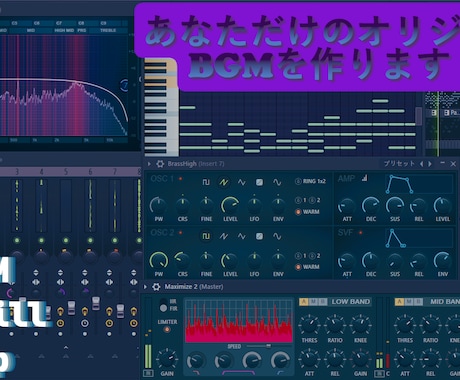Viewport: 460px width, 380px height.
Task: Select LOW BAND mode M
Action: [313, 302]
